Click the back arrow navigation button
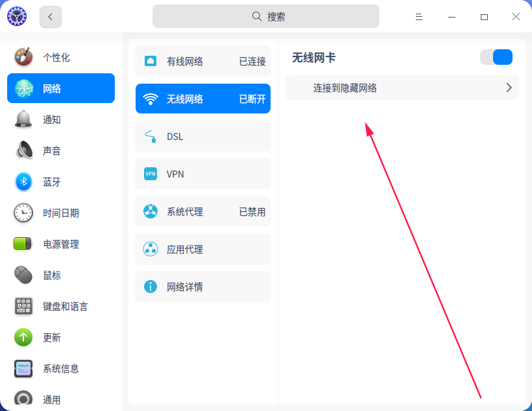Image resolution: width=532 pixels, height=411 pixels. coord(50,16)
